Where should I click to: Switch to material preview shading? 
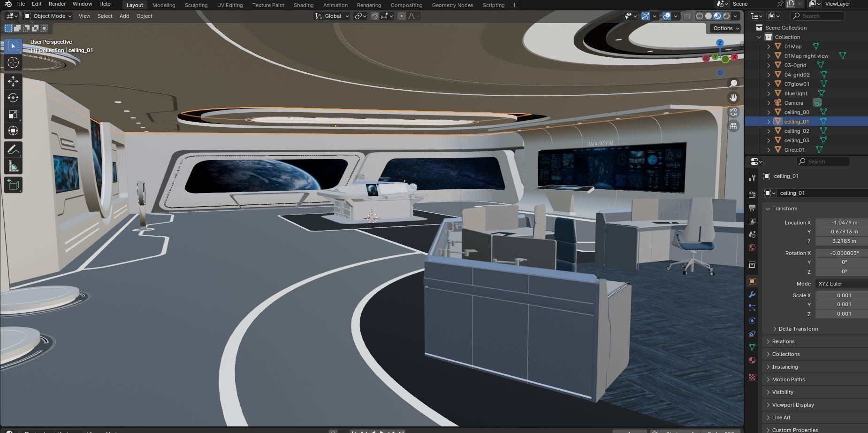pyautogui.click(x=717, y=16)
